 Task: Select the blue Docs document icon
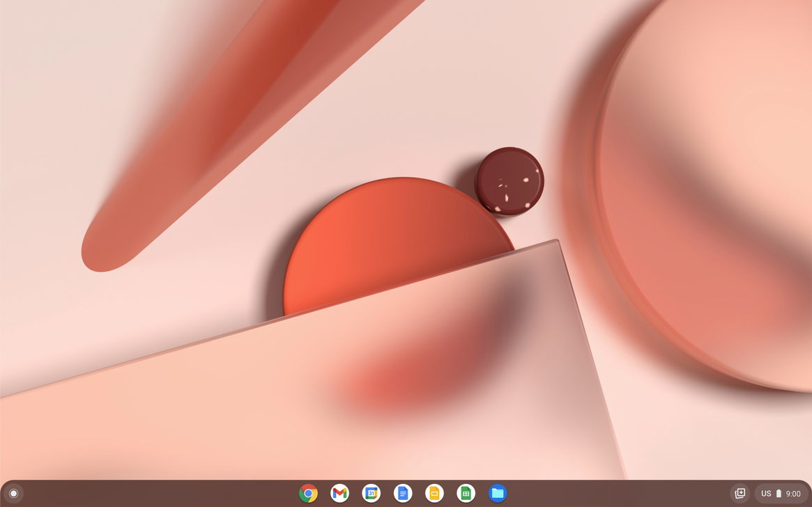(x=403, y=493)
